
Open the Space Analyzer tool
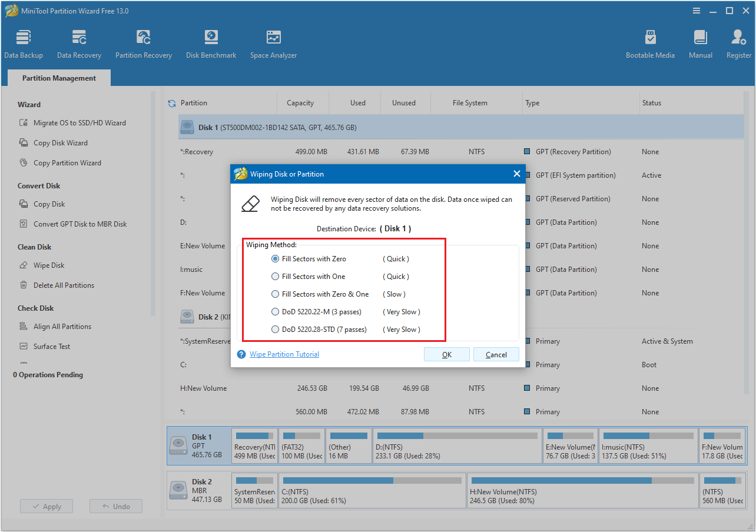[x=273, y=43]
